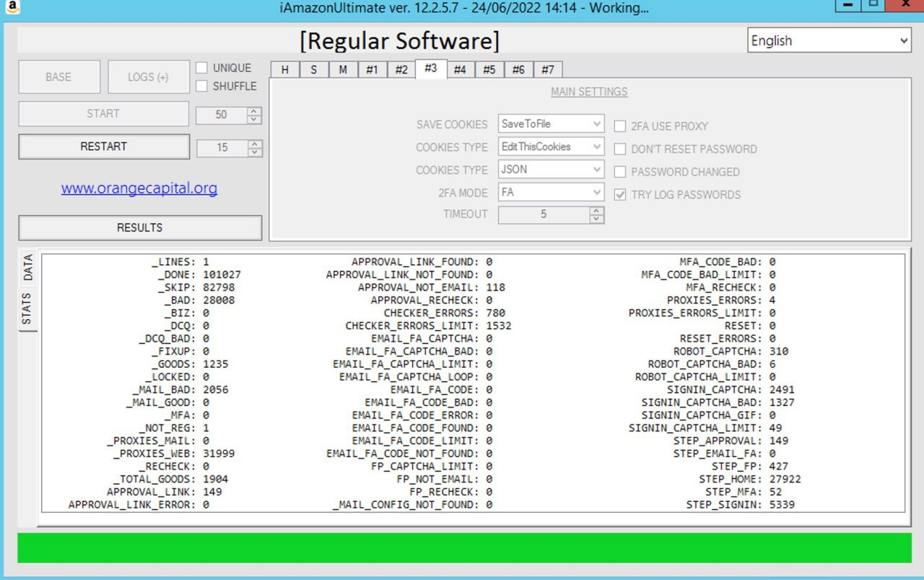Expand the SAVE COOKIES dropdown
Image resolution: width=924 pixels, height=580 pixels.
tap(551, 124)
